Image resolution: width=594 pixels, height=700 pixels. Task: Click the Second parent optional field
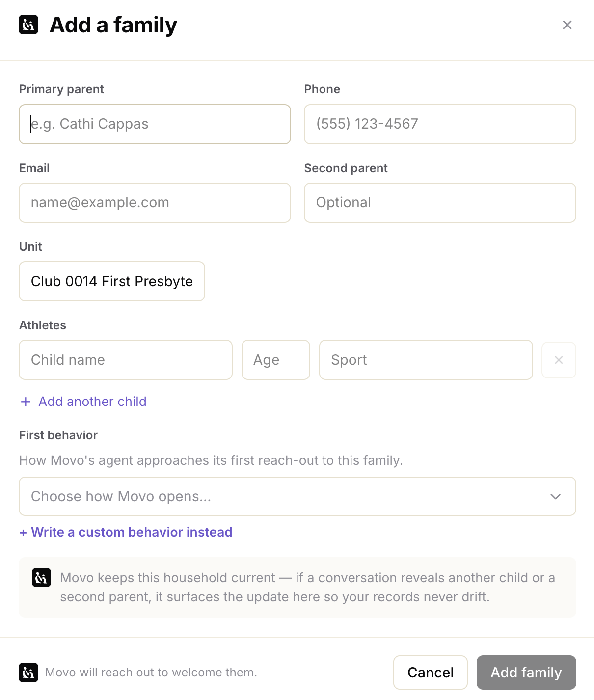[440, 203]
